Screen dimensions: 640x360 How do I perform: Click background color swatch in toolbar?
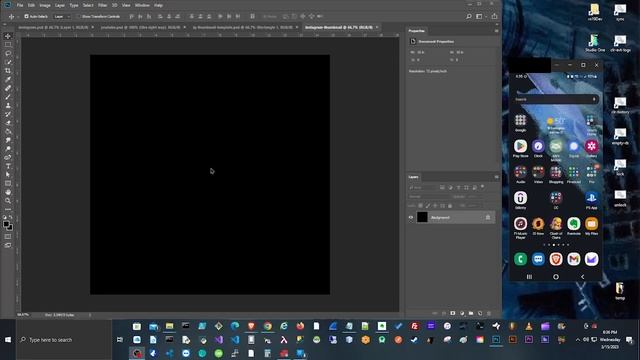tap(10, 227)
